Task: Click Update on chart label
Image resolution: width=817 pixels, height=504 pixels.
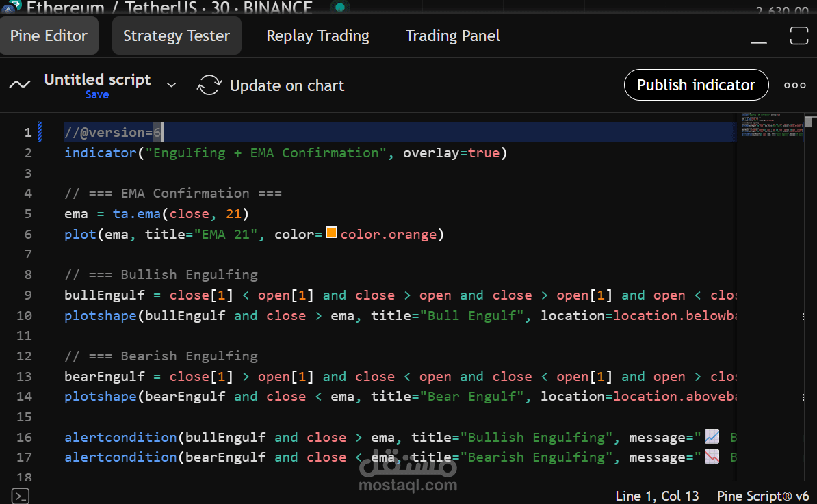Action: coord(287,85)
